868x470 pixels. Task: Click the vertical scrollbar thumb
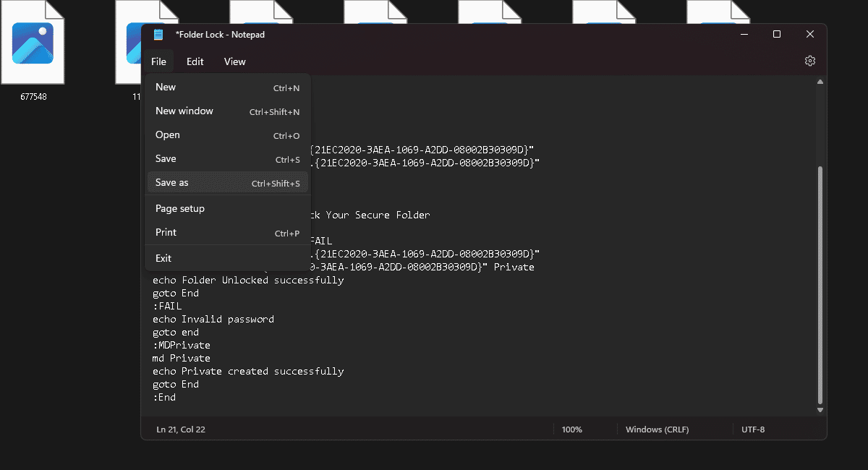[x=820, y=282]
